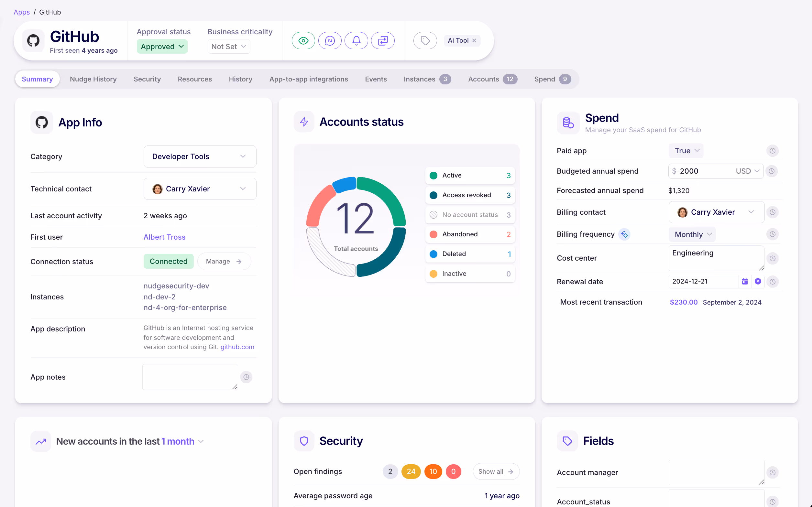
Task: Click the swap arrows icon in header
Action: [383, 40]
